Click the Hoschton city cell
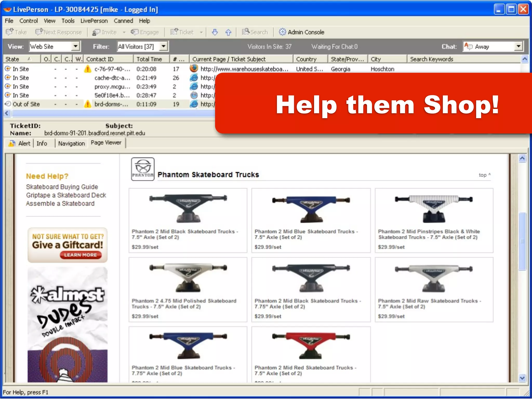Screen dimensions: 532x399 (x=382, y=69)
